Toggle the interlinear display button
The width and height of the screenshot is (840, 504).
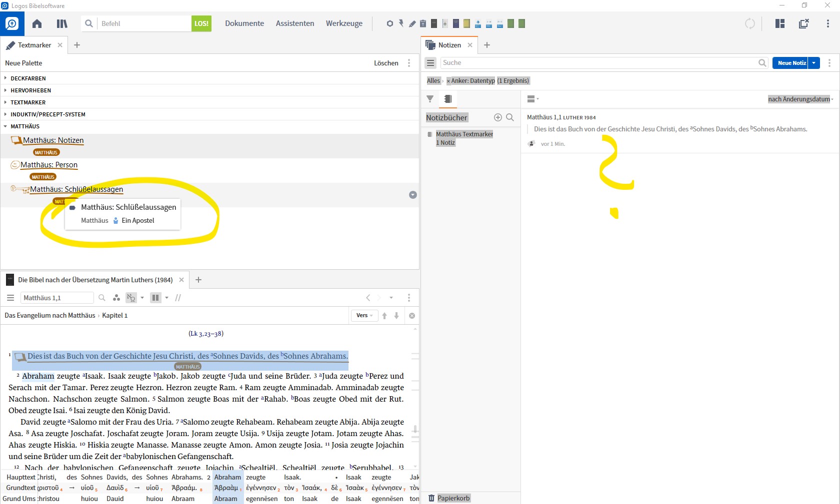pyautogui.click(x=131, y=298)
